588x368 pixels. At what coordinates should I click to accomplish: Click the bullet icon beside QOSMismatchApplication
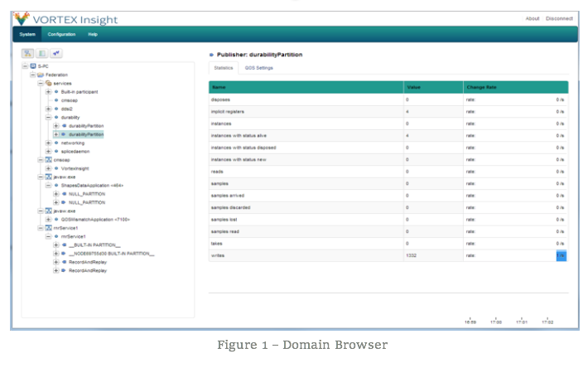pos(56,220)
